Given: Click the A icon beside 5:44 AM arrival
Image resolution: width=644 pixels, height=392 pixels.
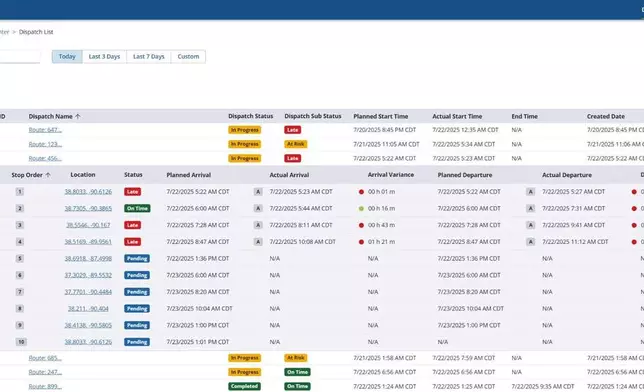Looking at the screenshot, I should pyautogui.click(x=258, y=208).
